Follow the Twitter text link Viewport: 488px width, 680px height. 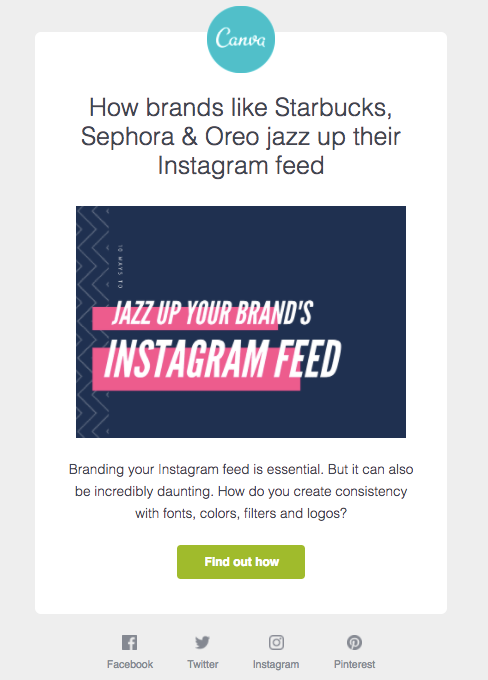click(x=203, y=664)
